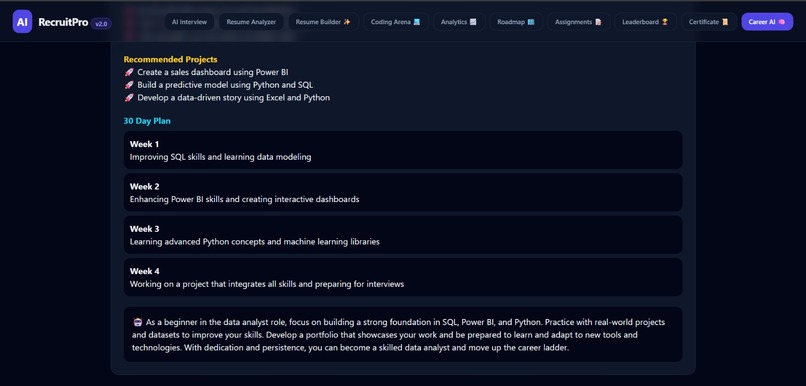Click the Career AI button
Image resolution: width=806 pixels, height=386 pixels.
tap(767, 22)
